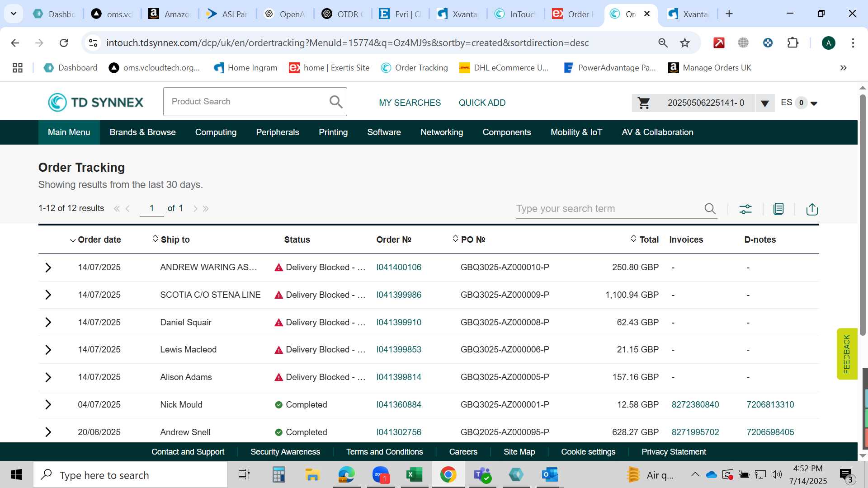Image resolution: width=868 pixels, height=488 pixels.
Task: Sort by Total column
Action: pyautogui.click(x=645, y=239)
